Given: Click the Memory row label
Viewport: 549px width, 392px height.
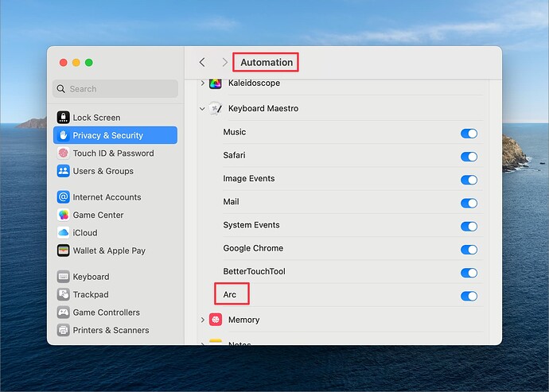Looking at the screenshot, I should (243, 320).
